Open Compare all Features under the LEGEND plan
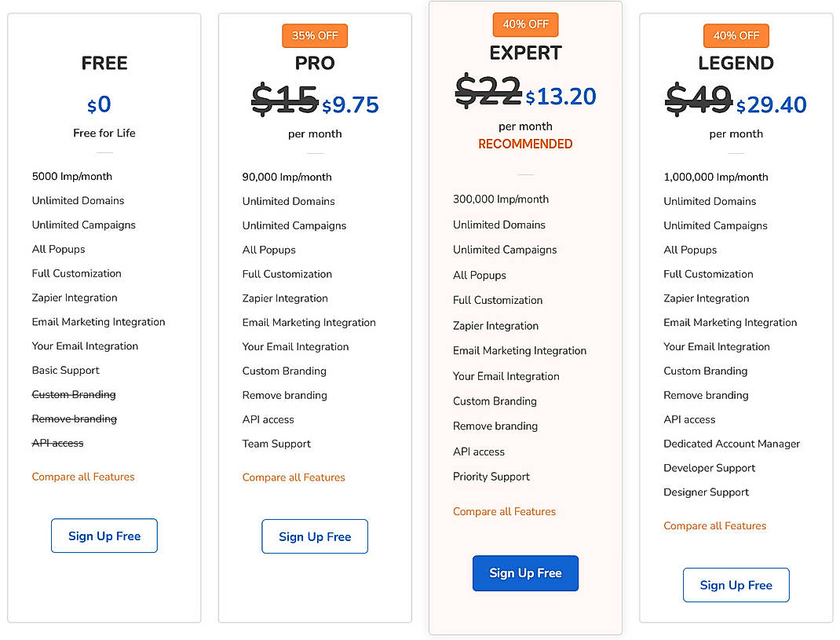This screenshot has height=640, width=840. (715, 525)
